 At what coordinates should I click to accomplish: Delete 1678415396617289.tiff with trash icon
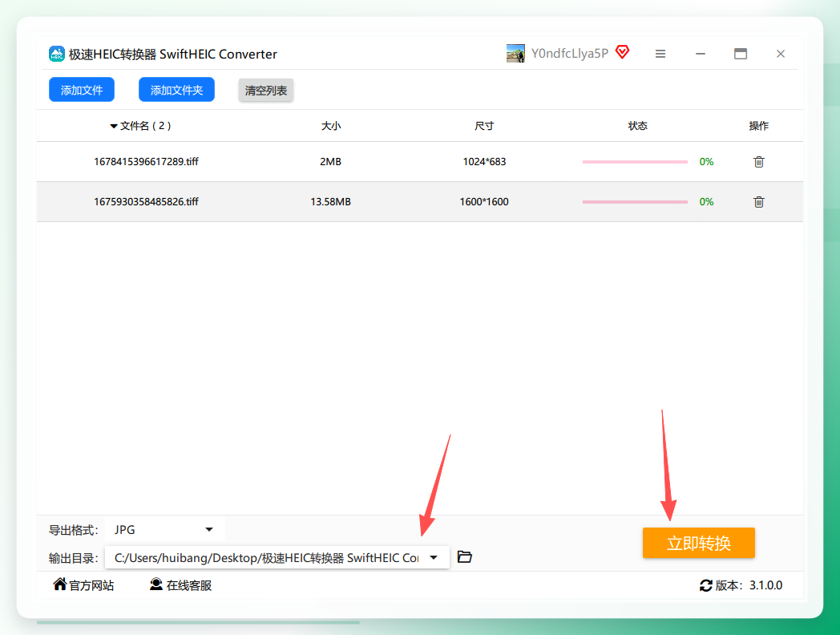758,162
